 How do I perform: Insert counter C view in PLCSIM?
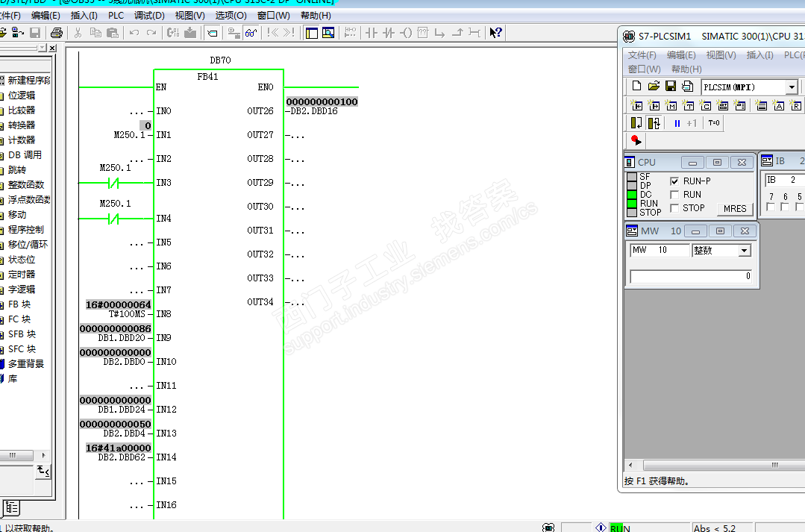[x=706, y=106]
